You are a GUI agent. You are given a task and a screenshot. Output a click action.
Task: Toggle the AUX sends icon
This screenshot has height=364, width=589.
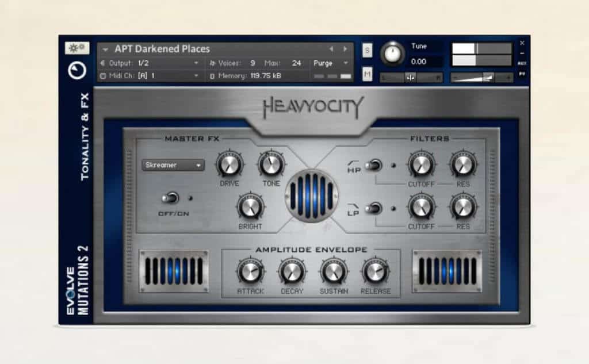(522, 63)
